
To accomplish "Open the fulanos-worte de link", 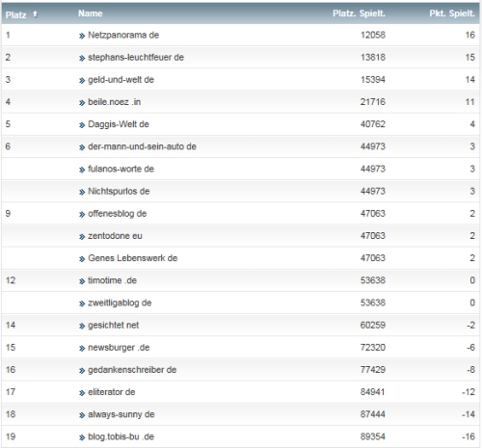I will (121, 169).
